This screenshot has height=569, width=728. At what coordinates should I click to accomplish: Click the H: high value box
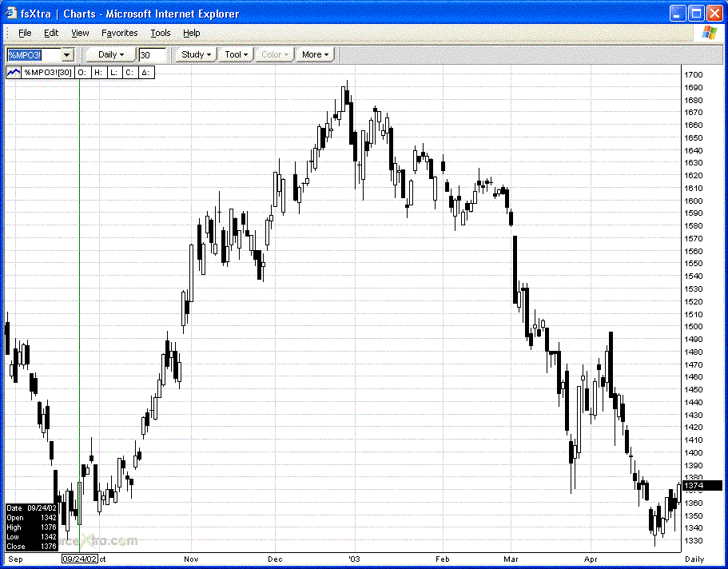coord(98,73)
